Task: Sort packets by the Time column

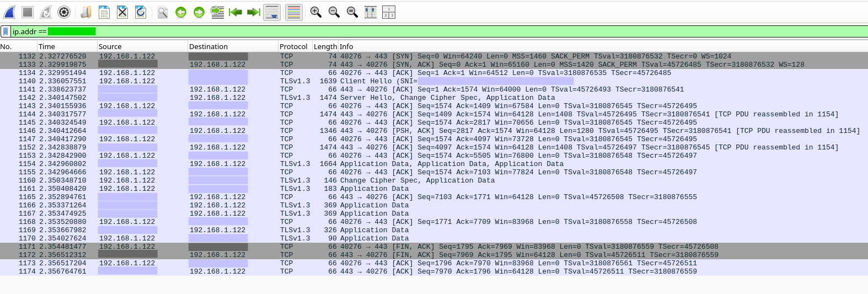Action: pos(66,46)
